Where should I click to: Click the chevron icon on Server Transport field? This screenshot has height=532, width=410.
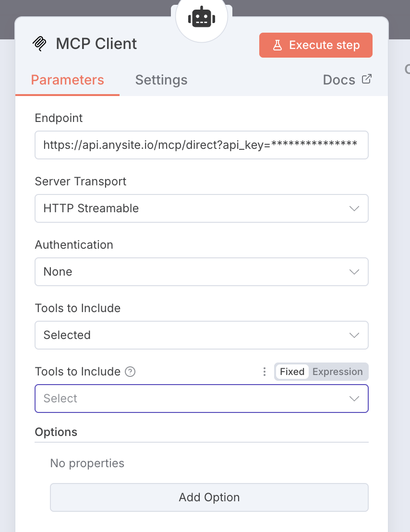point(354,208)
